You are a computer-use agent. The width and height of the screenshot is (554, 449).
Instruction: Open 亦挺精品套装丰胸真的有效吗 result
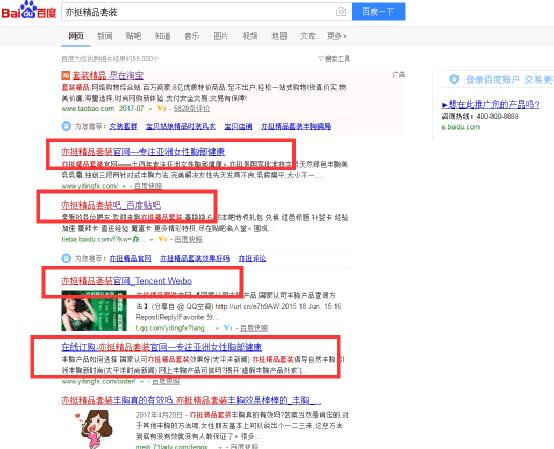tap(191, 400)
